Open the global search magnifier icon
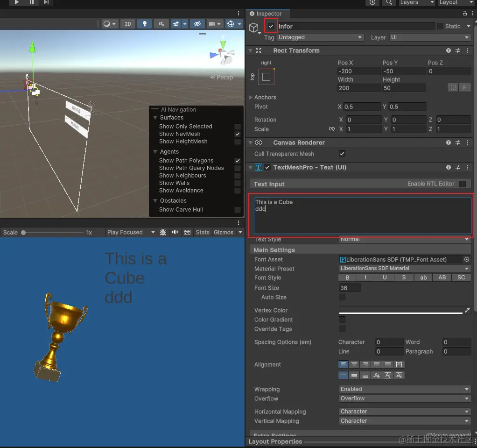 tap(389, 2)
